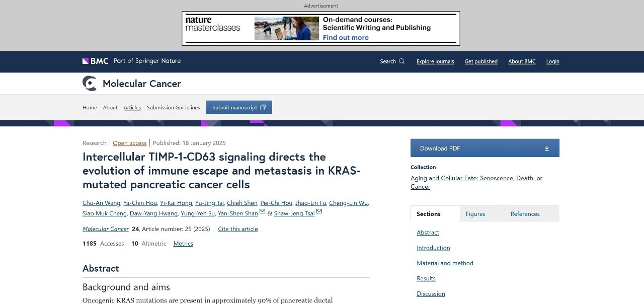This screenshot has height=304, width=644.
Task: Open the Explore journals link
Action: (435, 61)
